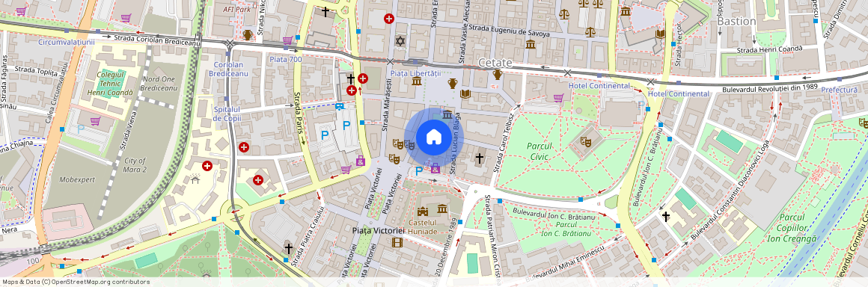Click the parking P next to Hotel Continental
868x287 pixels.
[641, 104]
